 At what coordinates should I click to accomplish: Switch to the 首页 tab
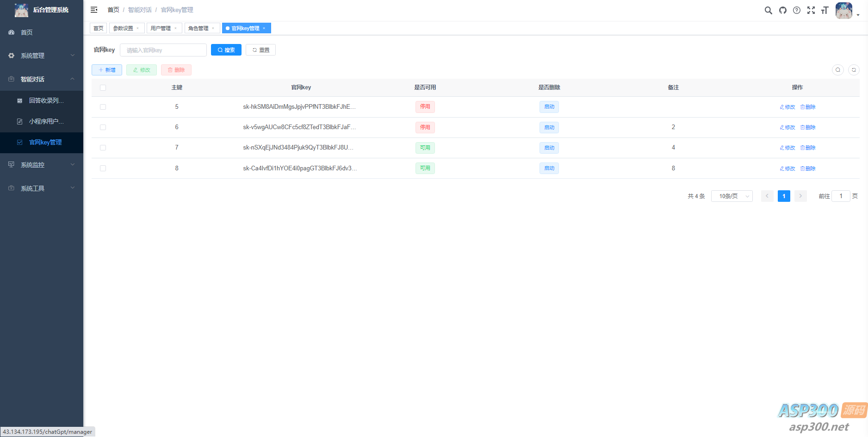pos(99,28)
